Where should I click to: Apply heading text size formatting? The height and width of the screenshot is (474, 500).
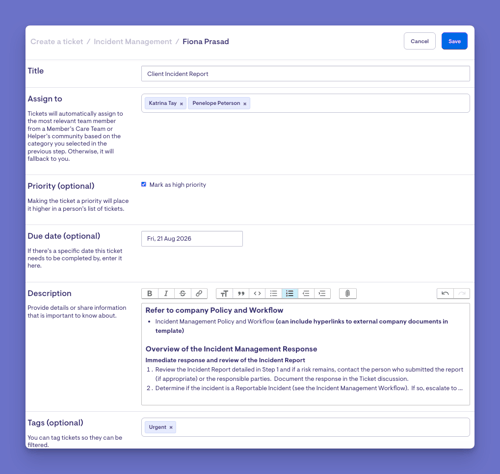[x=224, y=293]
